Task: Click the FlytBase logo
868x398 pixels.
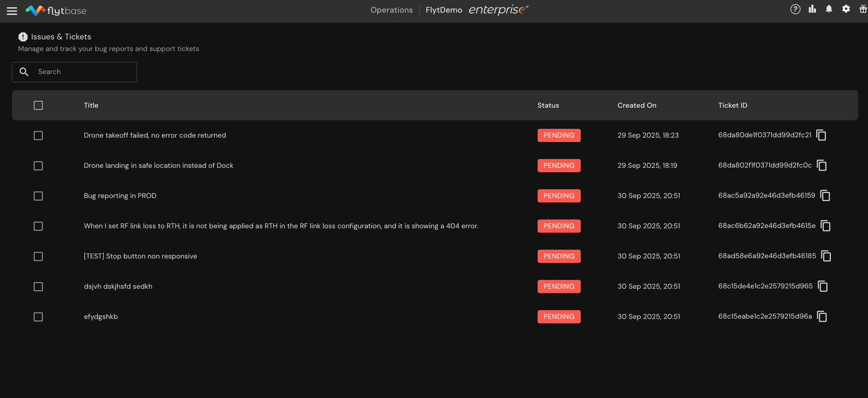Action: (x=56, y=10)
